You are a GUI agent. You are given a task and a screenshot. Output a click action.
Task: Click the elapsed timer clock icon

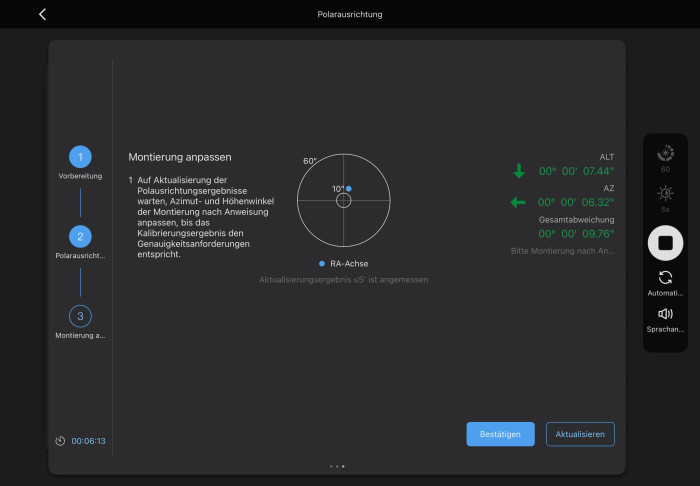click(60, 441)
